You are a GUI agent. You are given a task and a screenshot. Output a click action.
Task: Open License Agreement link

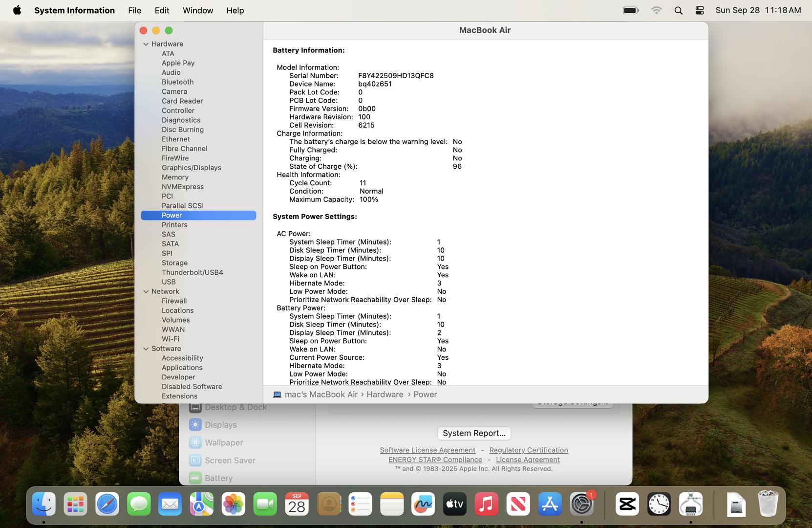click(528, 460)
